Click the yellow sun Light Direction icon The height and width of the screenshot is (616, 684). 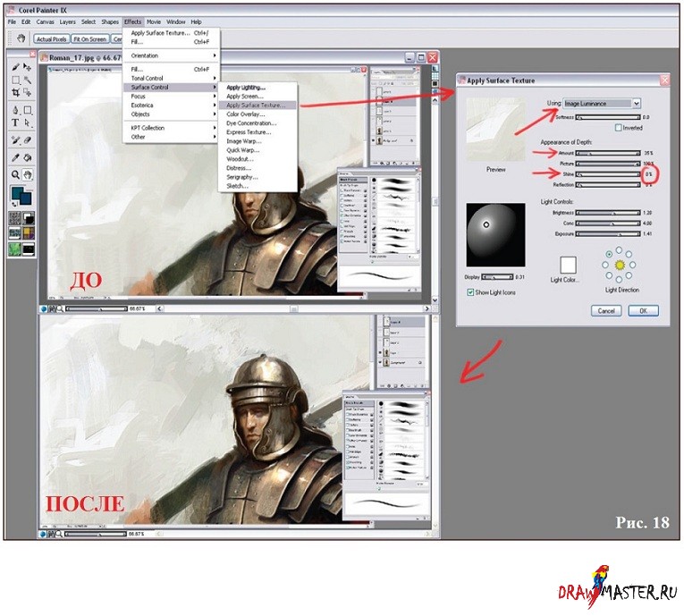[x=620, y=265]
